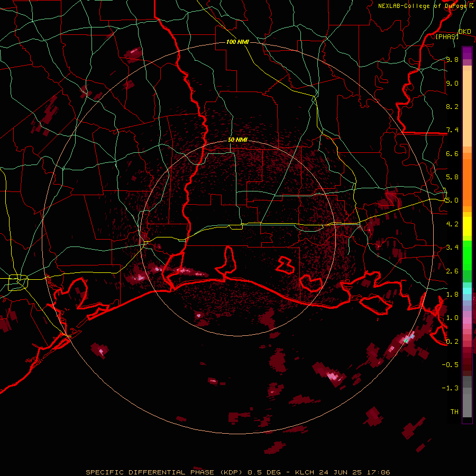Pick the cyan segment of the color bar

(x=467, y=291)
